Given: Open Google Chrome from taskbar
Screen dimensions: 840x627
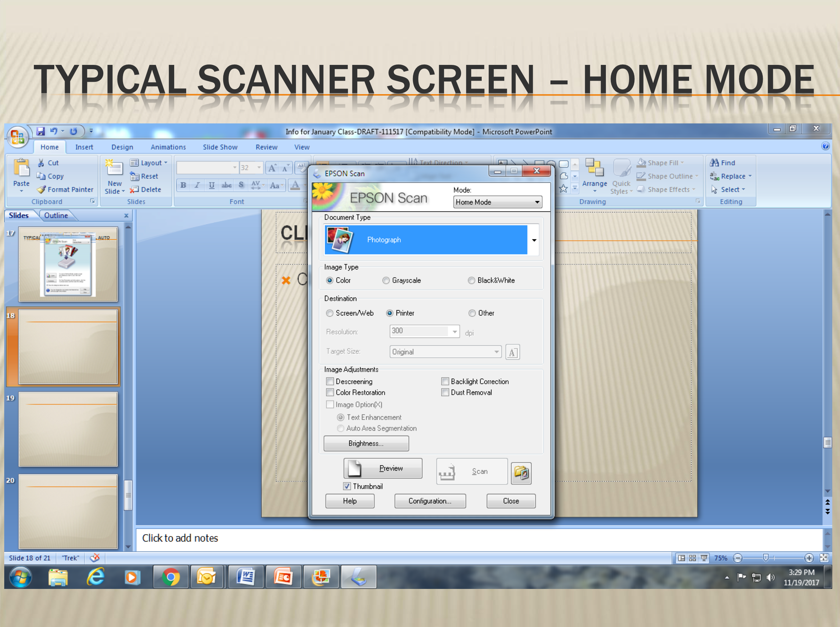Looking at the screenshot, I should click(x=171, y=577).
